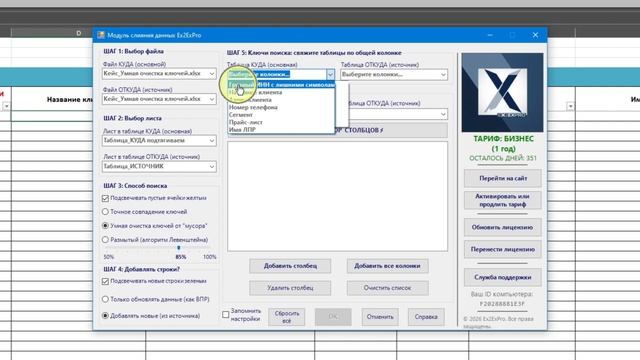This screenshot has height=360, width=640.
Task: Select Excel column D header
Action: (78, 33)
